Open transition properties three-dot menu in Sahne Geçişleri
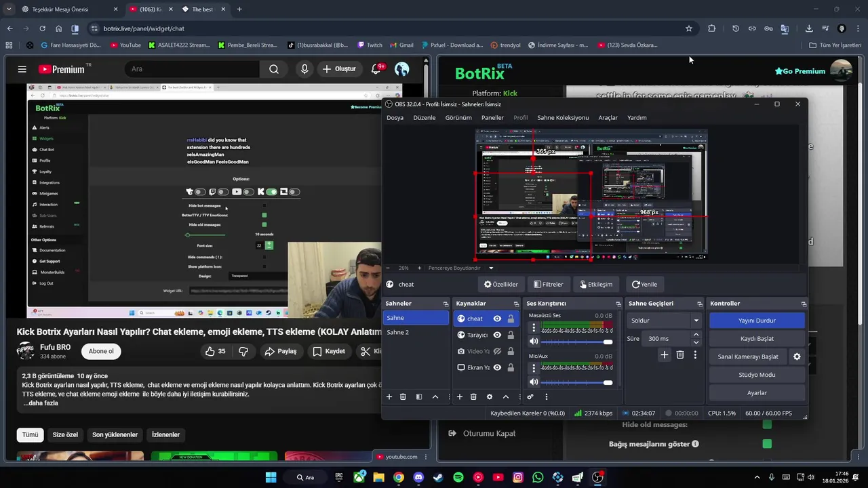868x488 pixels. (x=695, y=354)
